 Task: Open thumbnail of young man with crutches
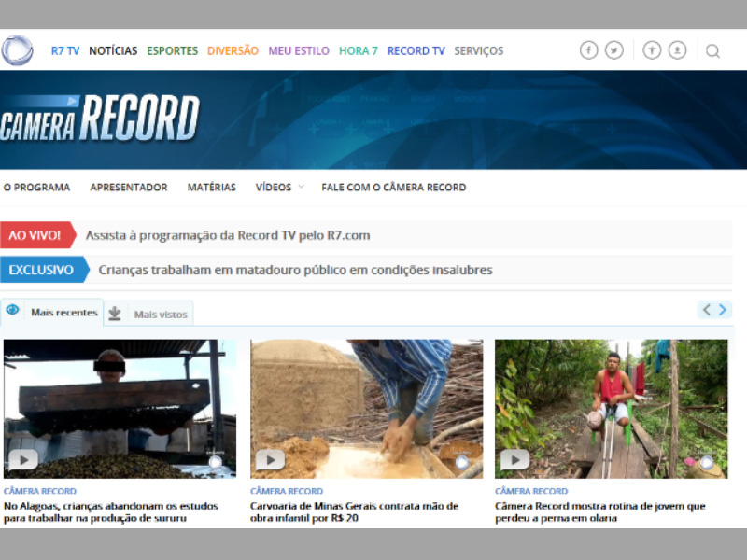(612, 409)
